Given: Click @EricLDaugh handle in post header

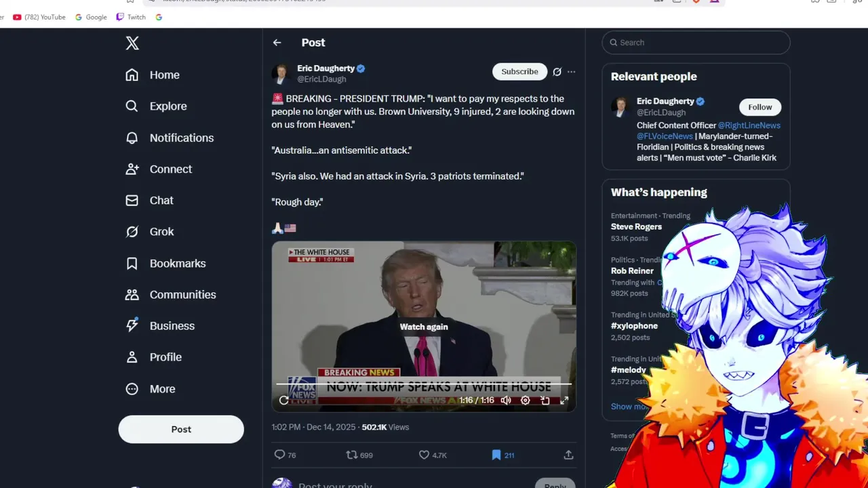Looking at the screenshot, I should pyautogui.click(x=321, y=79).
